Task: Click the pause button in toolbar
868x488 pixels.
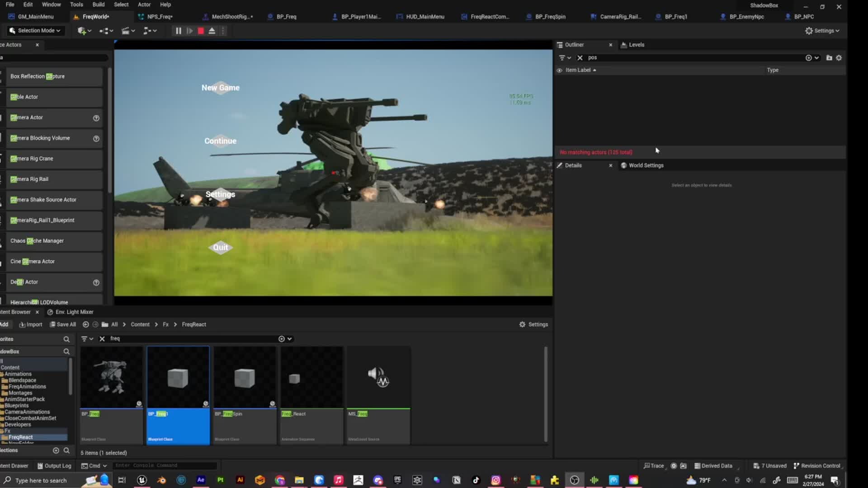Action: (x=178, y=30)
